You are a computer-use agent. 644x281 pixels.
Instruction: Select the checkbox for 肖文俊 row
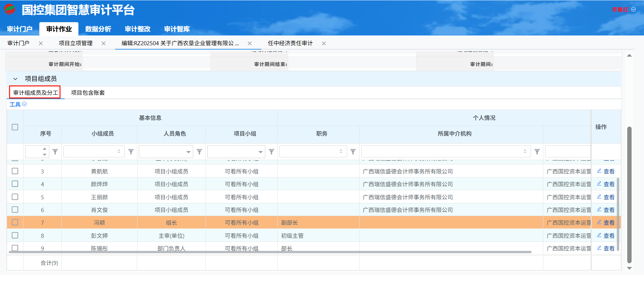[15, 210]
